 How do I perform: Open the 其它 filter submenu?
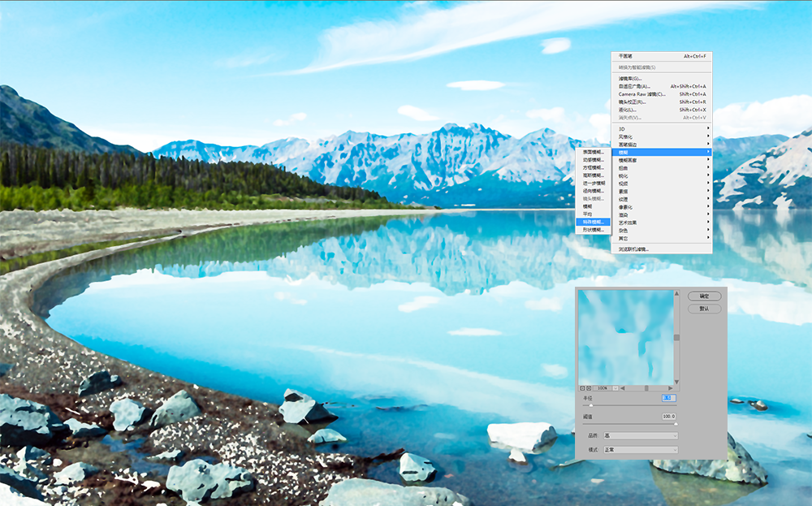pyautogui.click(x=661, y=238)
